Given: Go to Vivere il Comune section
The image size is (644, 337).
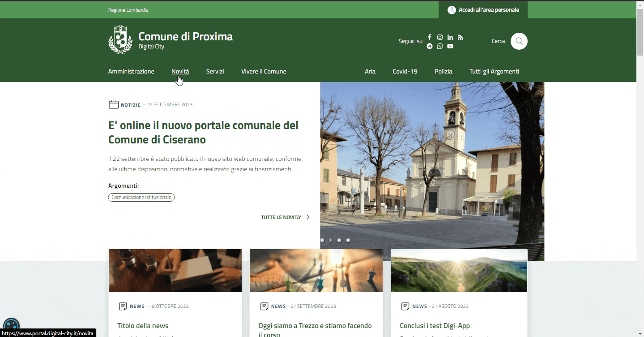Looking at the screenshot, I should tap(264, 71).
